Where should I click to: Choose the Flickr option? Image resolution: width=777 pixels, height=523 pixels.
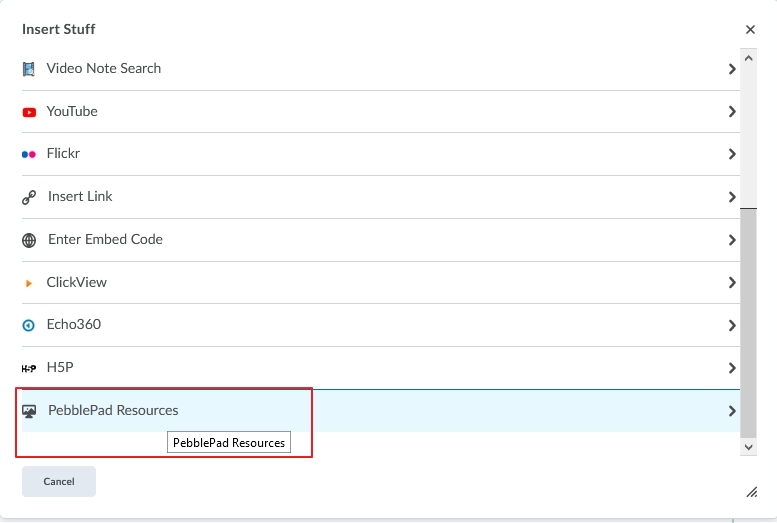[381, 154]
